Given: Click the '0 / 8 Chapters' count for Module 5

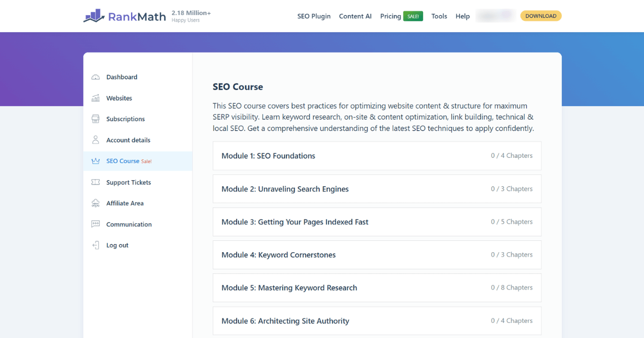Looking at the screenshot, I should tap(512, 288).
